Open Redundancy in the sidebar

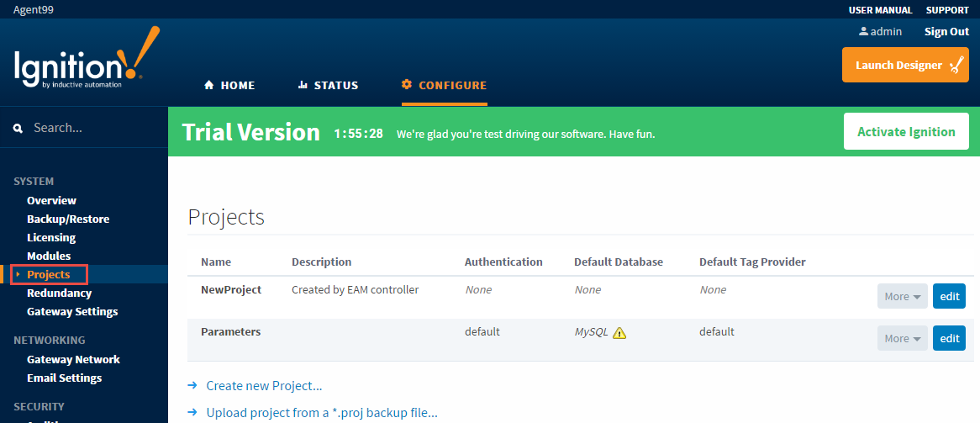60,293
